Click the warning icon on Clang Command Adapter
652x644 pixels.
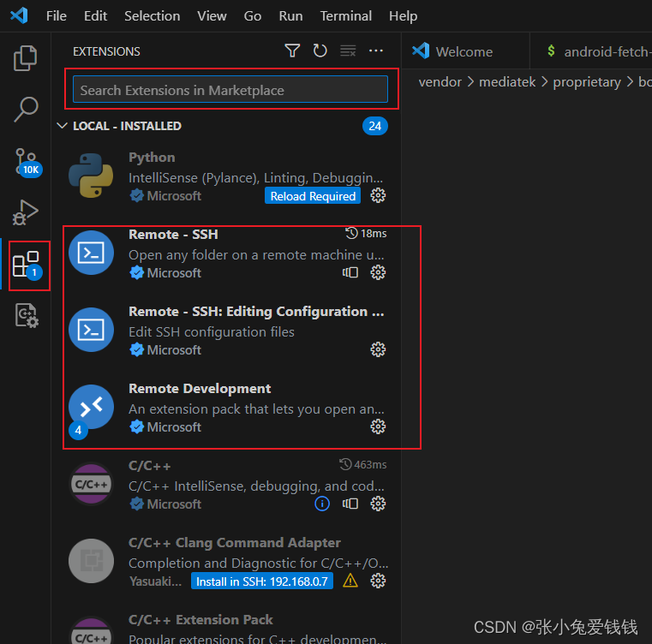tap(350, 581)
